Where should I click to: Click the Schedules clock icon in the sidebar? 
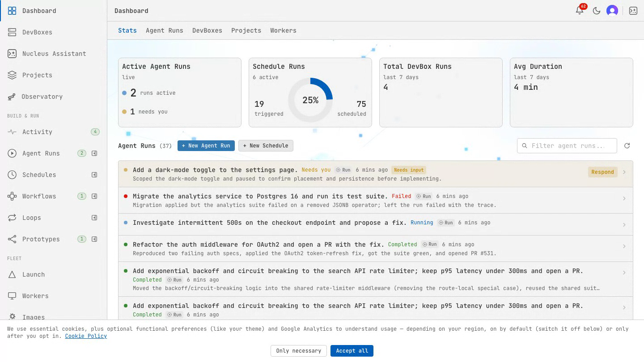coord(12,175)
